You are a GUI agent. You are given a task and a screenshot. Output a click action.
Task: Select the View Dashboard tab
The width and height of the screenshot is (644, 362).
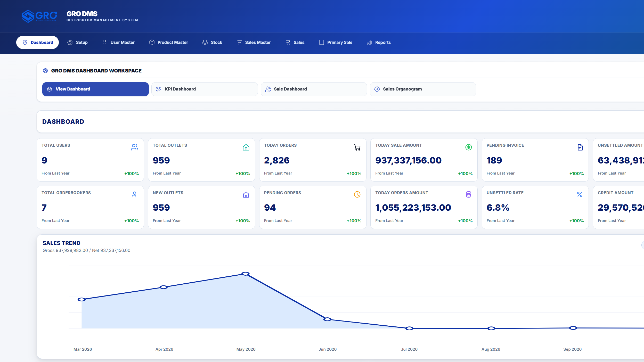click(x=95, y=89)
